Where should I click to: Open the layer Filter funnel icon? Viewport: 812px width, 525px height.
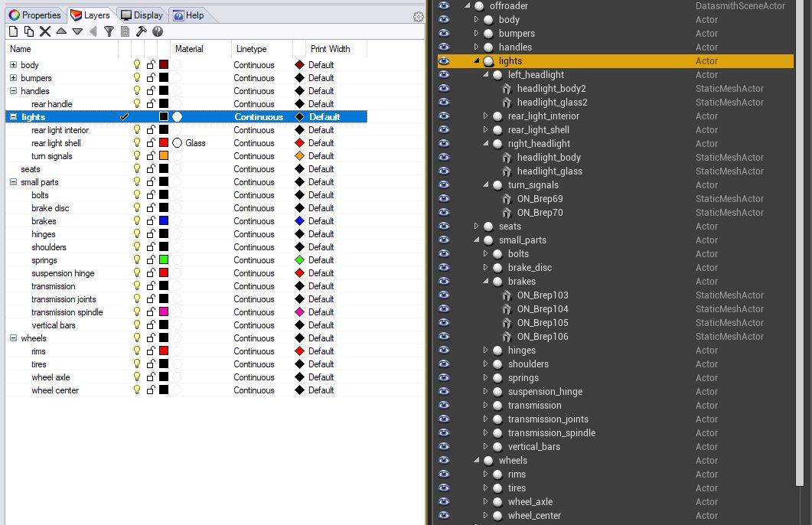coord(109,31)
